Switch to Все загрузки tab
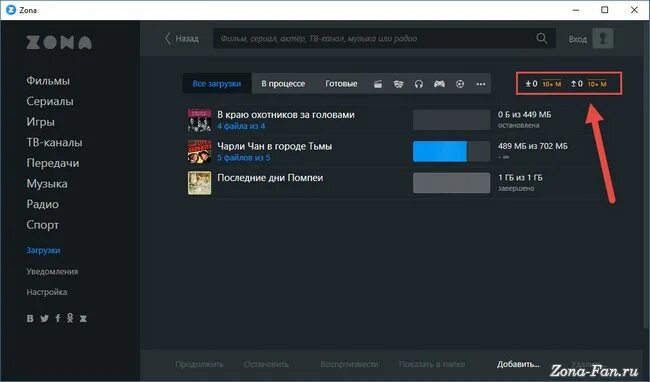This screenshot has height=382, width=650. (x=217, y=84)
